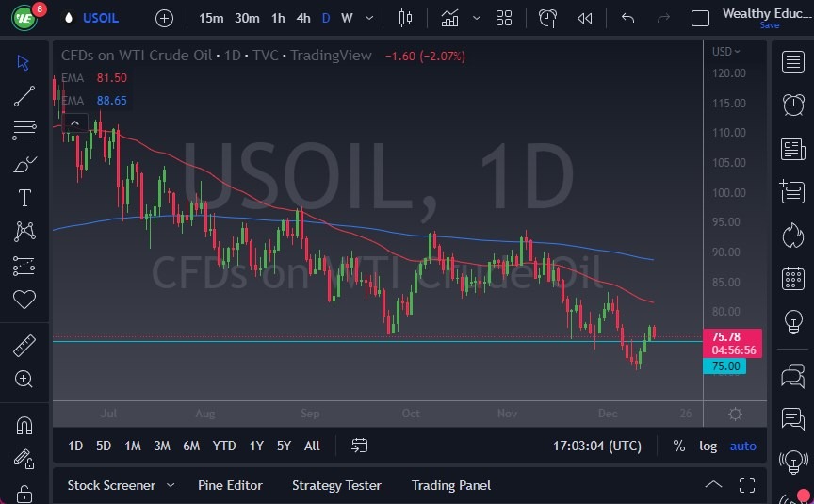The height and width of the screenshot is (504, 814).
Task: Click the 75.00 horizontal line price label
Action: (724, 366)
